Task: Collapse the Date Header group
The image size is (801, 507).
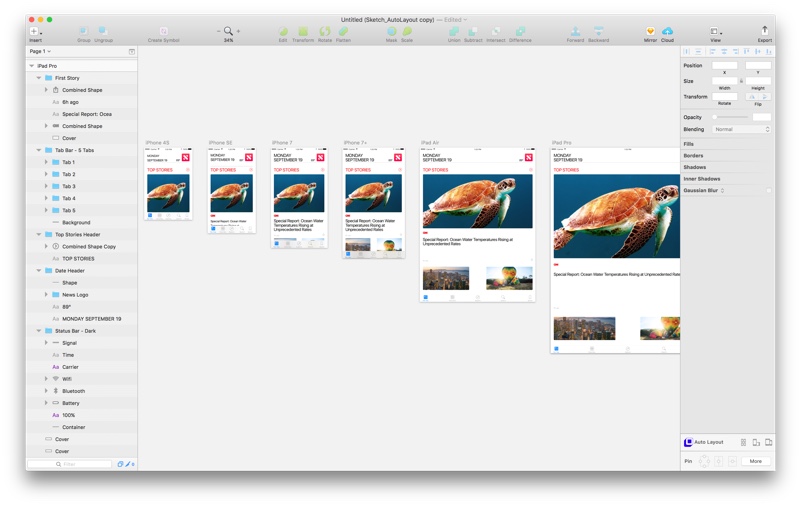Action: pyautogui.click(x=39, y=271)
